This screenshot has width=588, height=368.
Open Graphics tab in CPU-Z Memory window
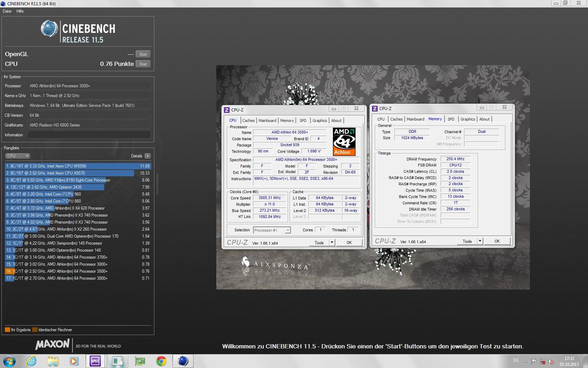click(x=468, y=119)
